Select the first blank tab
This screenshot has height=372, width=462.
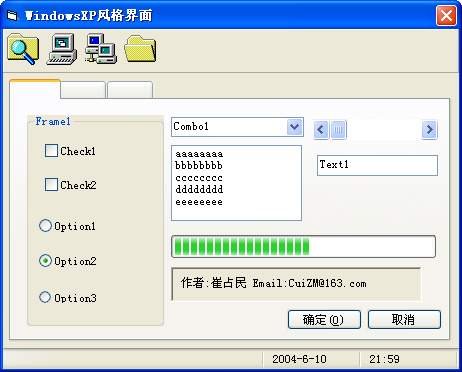pyautogui.click(x=35, y=89)
